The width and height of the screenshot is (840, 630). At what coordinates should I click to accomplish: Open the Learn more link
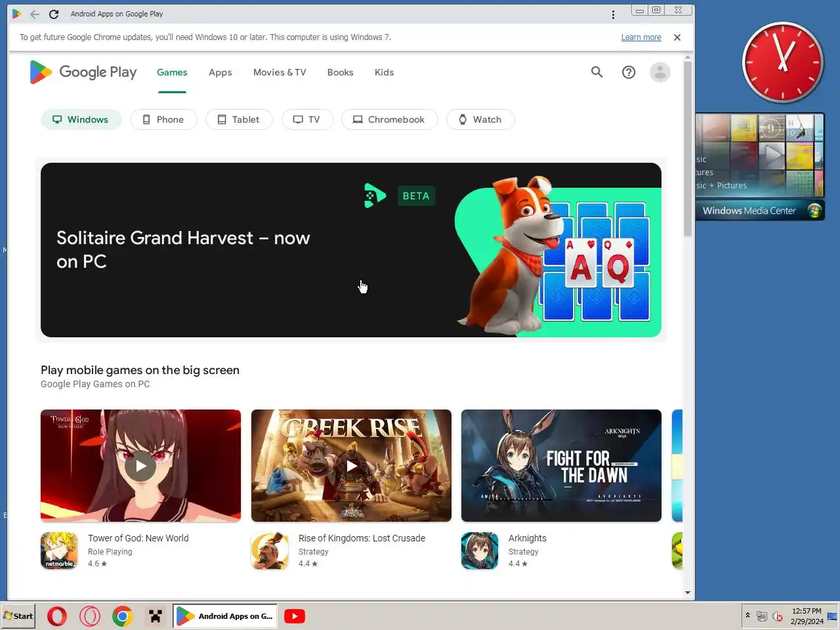(x=641, y=37)
